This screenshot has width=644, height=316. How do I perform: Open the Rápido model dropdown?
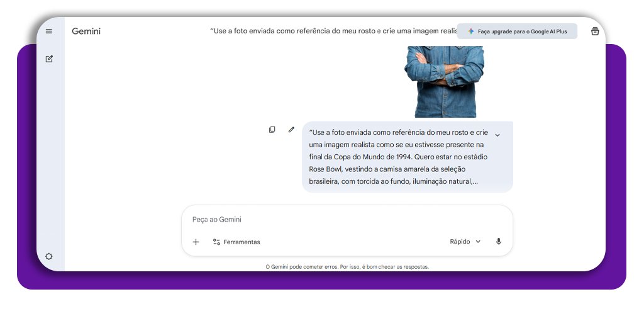coord(465,242)
